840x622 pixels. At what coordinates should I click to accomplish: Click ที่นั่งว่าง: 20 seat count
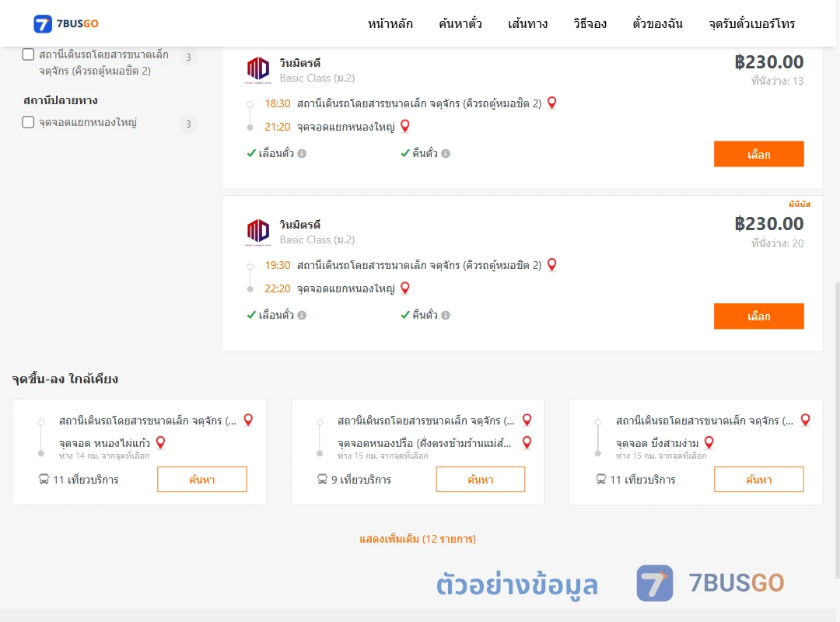[777, 243]
